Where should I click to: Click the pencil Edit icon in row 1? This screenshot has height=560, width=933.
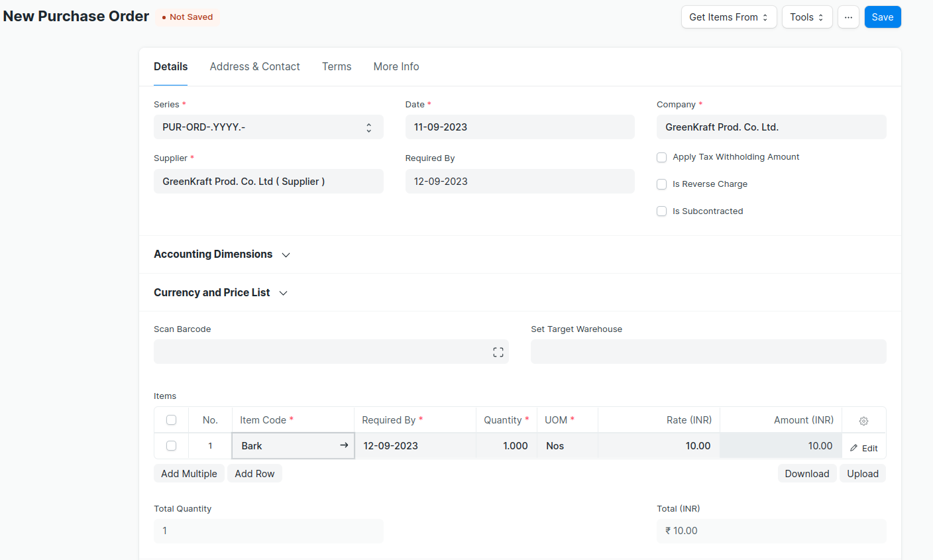tap(854, 448)
